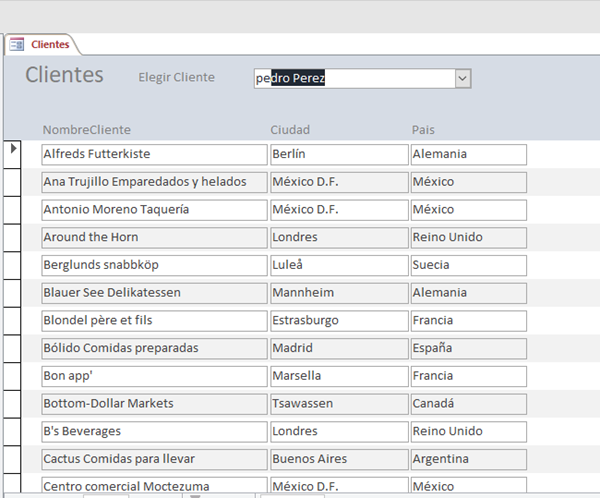600x498 pixels.
Task: Select the record selector beside Ana Trujillo row
Action: coord(14,182)
